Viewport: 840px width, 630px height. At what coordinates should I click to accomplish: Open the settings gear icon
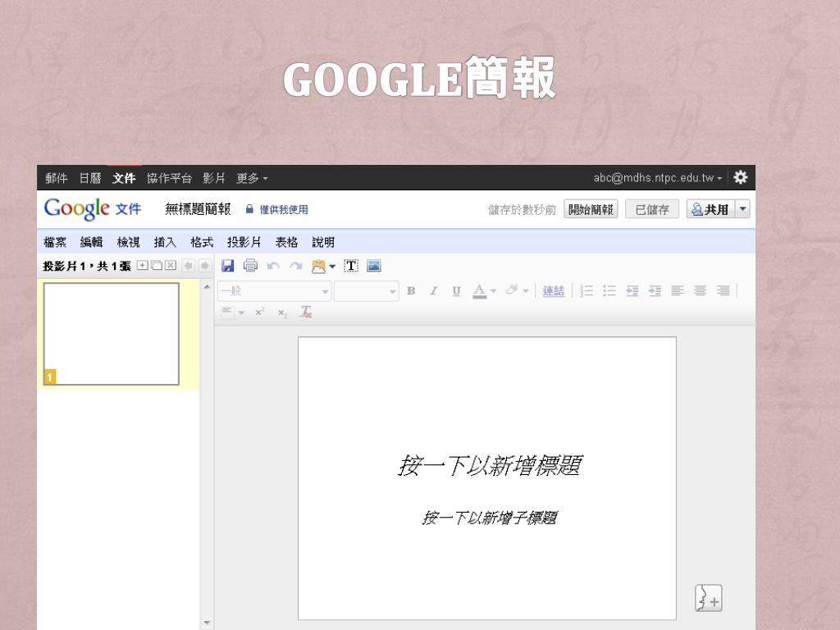741,177
